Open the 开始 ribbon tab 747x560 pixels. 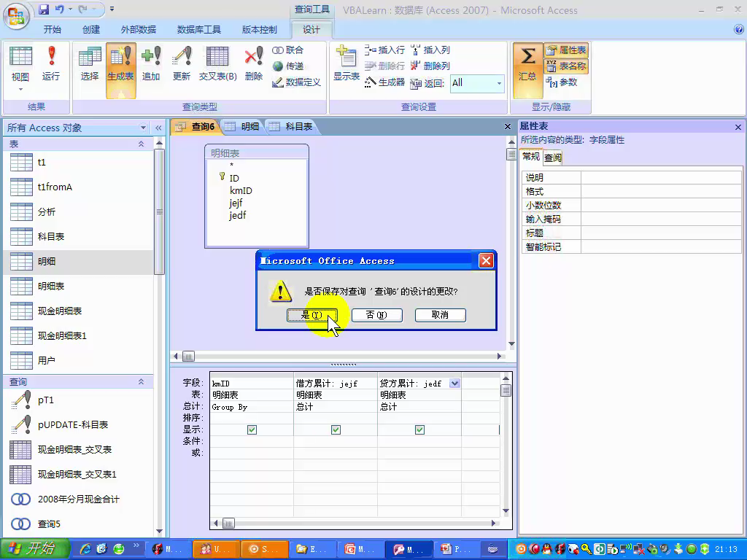(52, 29)
